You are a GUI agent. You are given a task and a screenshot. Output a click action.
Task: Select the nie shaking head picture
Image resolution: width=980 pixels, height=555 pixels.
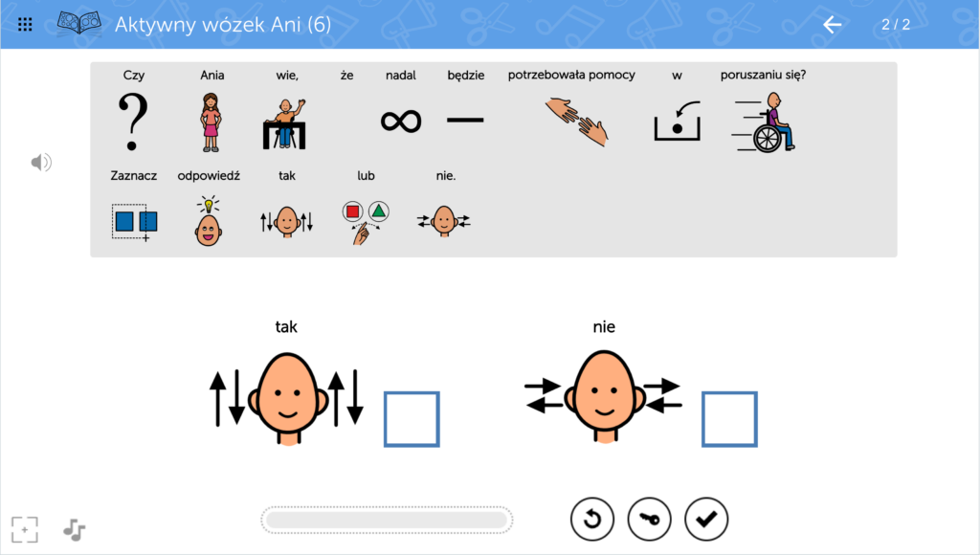point(604,397)
